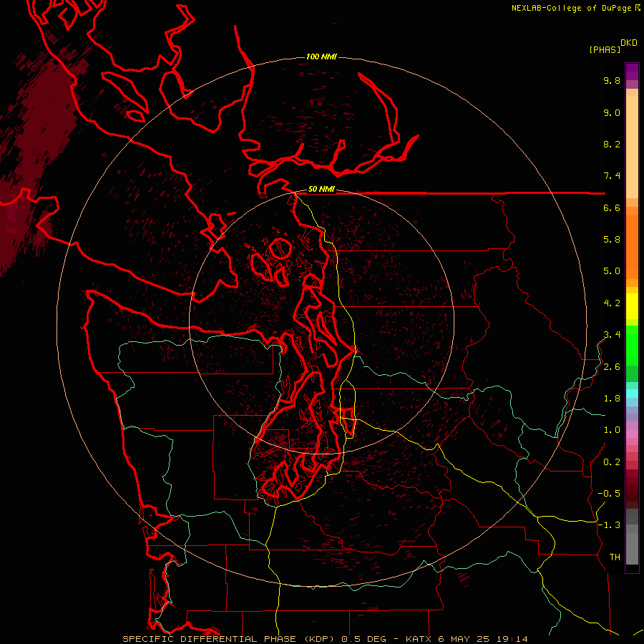Click the 50 NMI range ring label
The image size is (644, 644).
(321, 190)
